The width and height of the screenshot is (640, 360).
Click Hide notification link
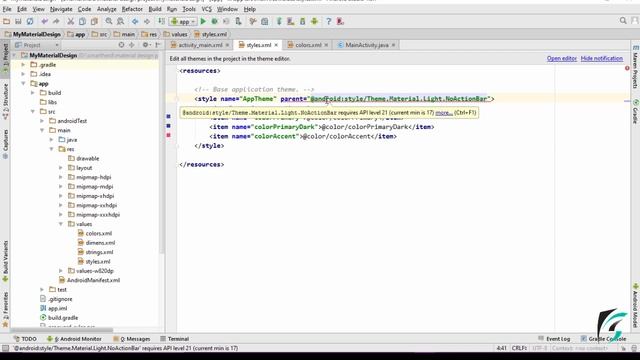[x=602, y=58]
